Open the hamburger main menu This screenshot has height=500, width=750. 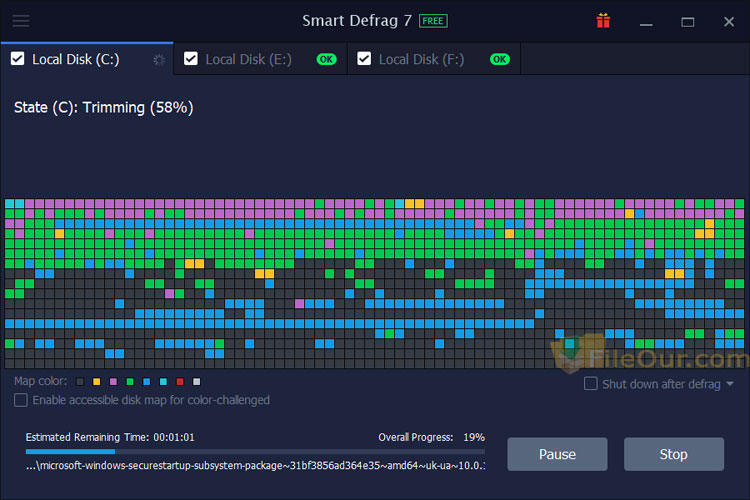pos(21,21)
